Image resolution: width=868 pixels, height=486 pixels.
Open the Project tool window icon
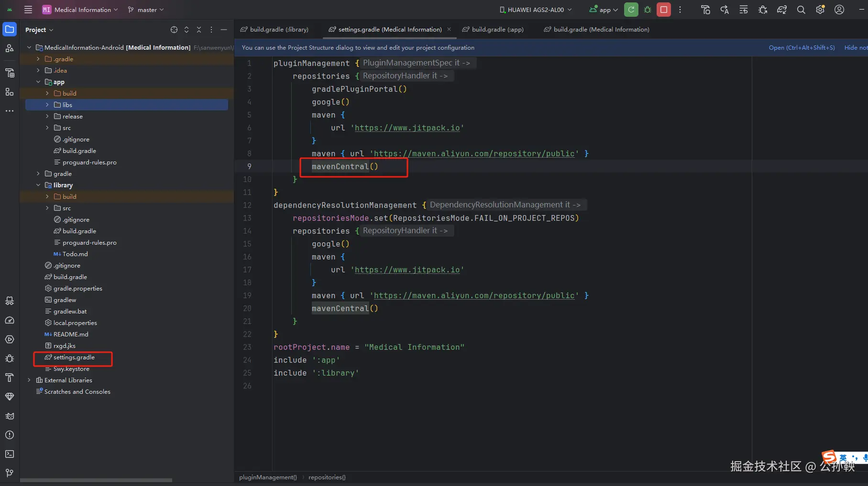point(10,29)
